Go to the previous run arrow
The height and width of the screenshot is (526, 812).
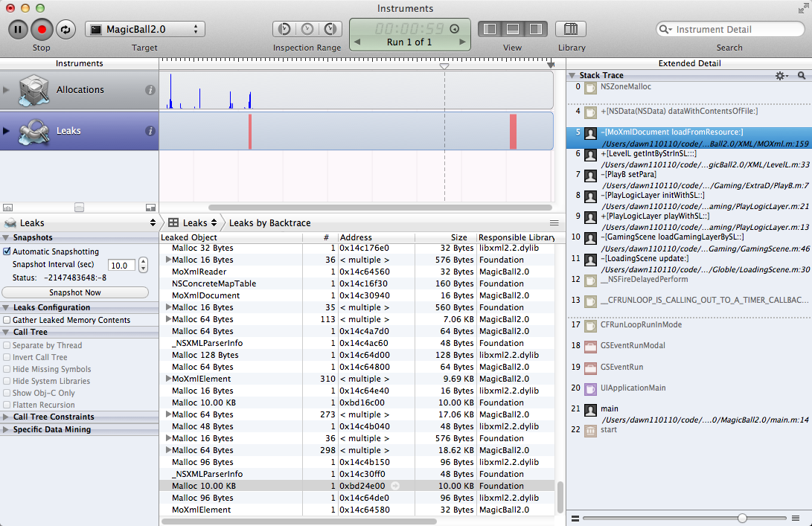(357, 42)
